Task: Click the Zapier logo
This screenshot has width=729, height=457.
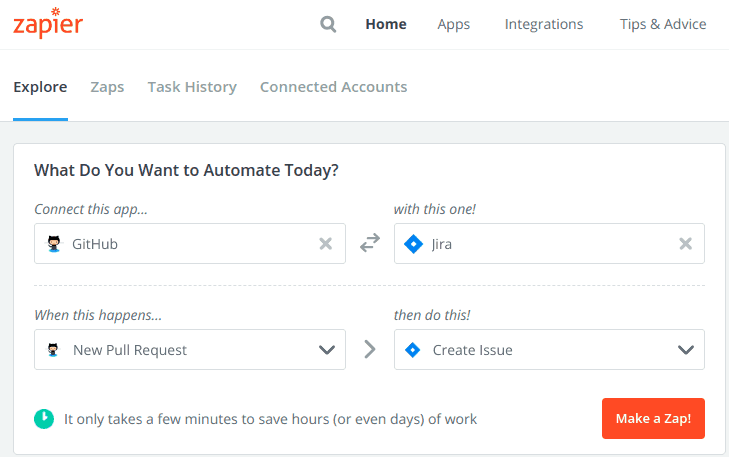Action: click(x=48, y=23)
